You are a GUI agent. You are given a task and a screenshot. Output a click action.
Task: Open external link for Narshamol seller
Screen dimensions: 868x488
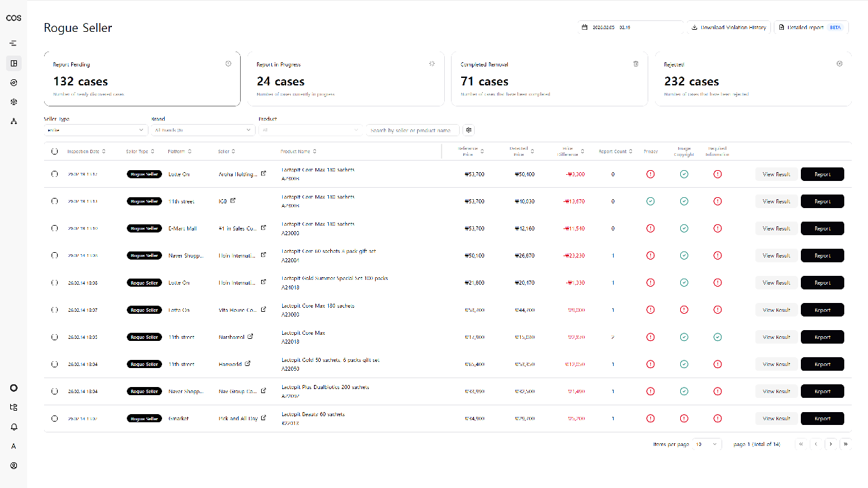coord(250,336)
